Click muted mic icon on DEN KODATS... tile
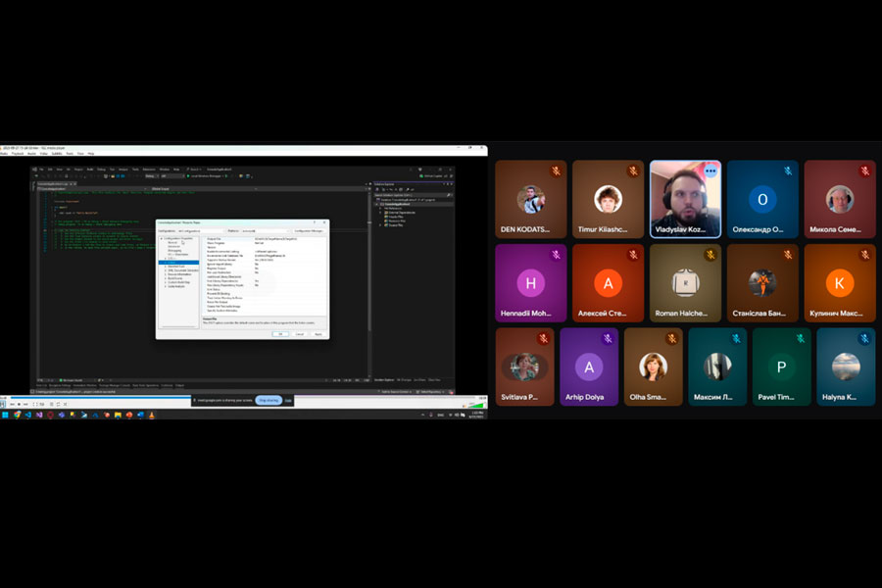 tap(556, 171)
